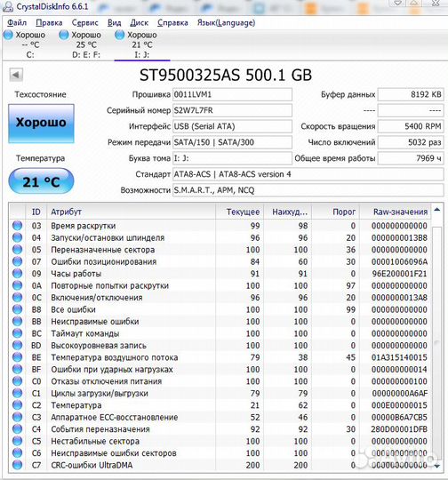The height and width of the screenshot is (480, 448).
Task: Click total work time 7969 ч
Action: (x=411, y=158)
